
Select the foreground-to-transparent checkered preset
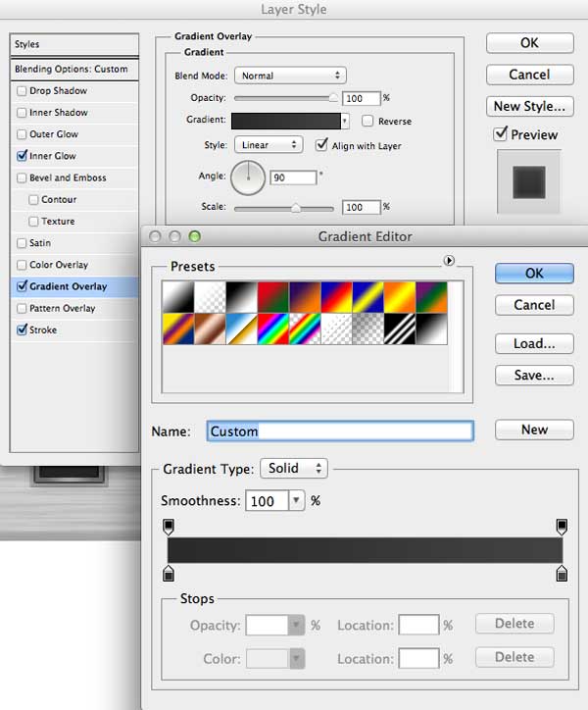tap(210, 297)
